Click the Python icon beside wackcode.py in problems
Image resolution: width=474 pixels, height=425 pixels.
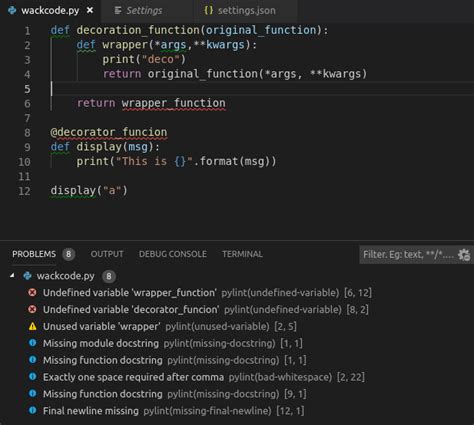pos(28,276)
